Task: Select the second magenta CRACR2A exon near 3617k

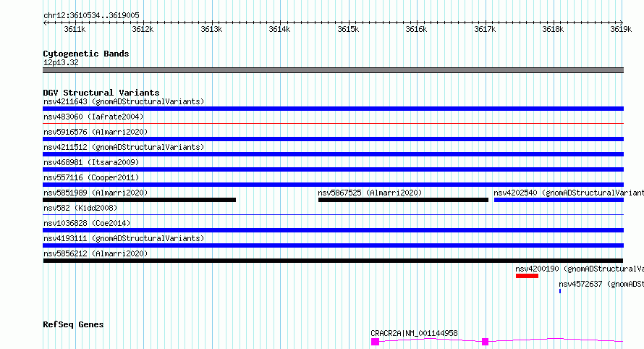Action: pos(485,342)
